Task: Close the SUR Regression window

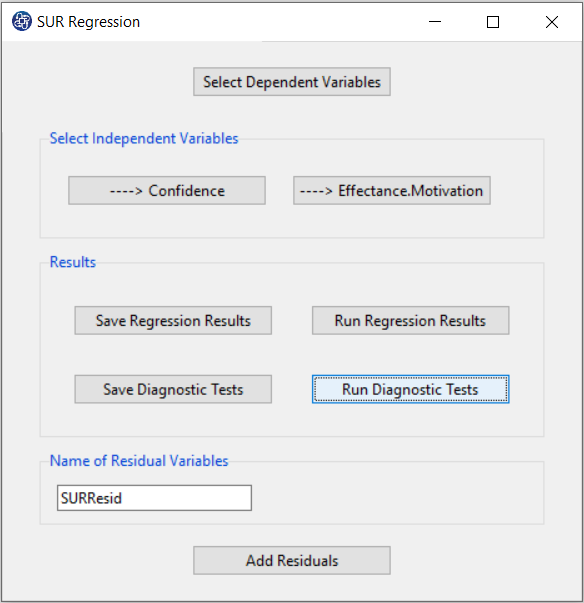Action: coord(552,22)
